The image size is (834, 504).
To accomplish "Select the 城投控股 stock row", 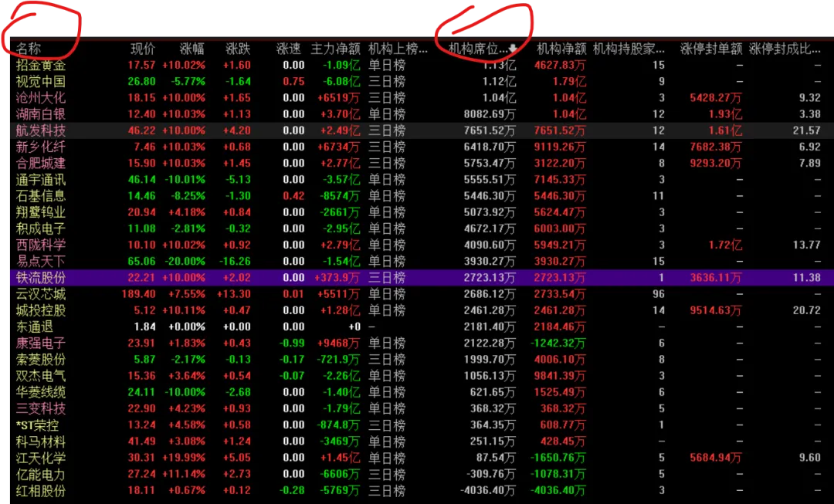I will pos(422,310).
